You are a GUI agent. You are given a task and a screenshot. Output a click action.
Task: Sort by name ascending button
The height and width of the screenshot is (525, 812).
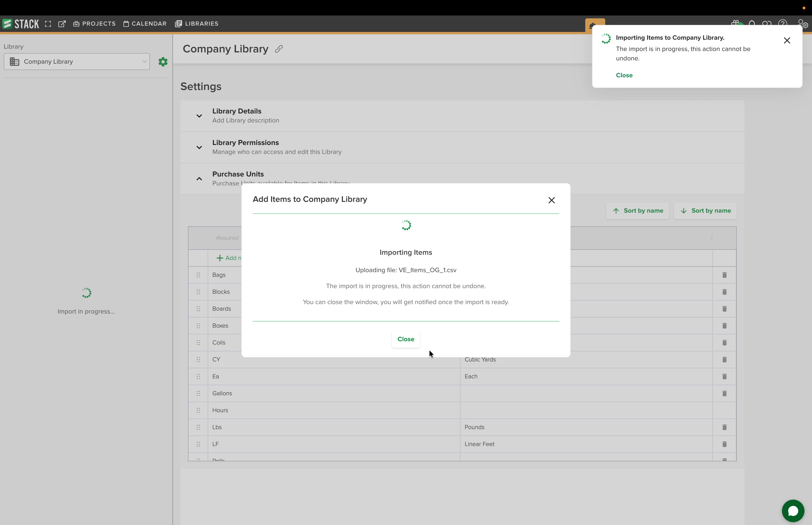coord(637,211)
